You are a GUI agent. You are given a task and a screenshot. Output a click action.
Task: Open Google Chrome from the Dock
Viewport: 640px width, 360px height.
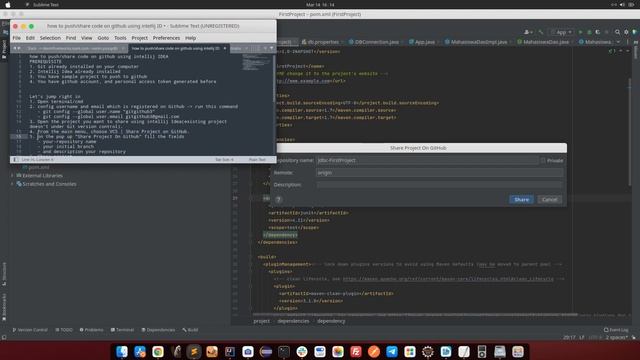(158, 351)
